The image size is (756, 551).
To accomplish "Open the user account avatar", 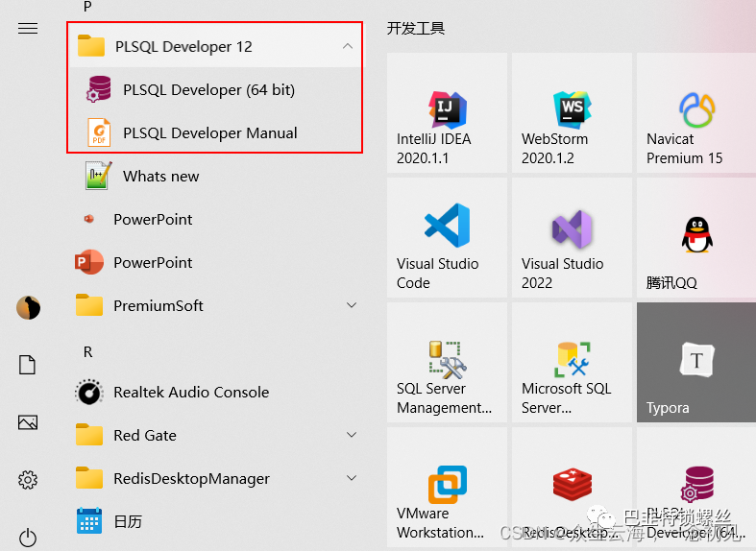I will tap(29, 307).
